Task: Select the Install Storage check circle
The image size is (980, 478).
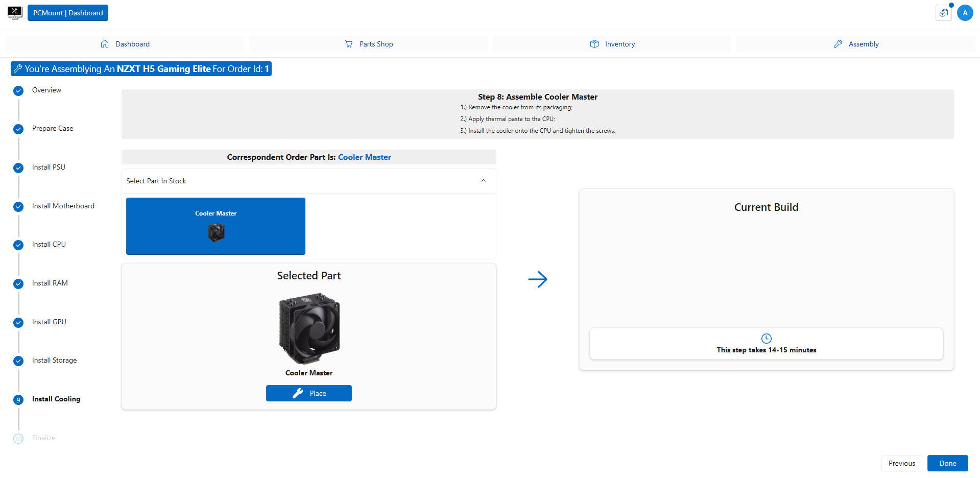Action: point(18,361)
